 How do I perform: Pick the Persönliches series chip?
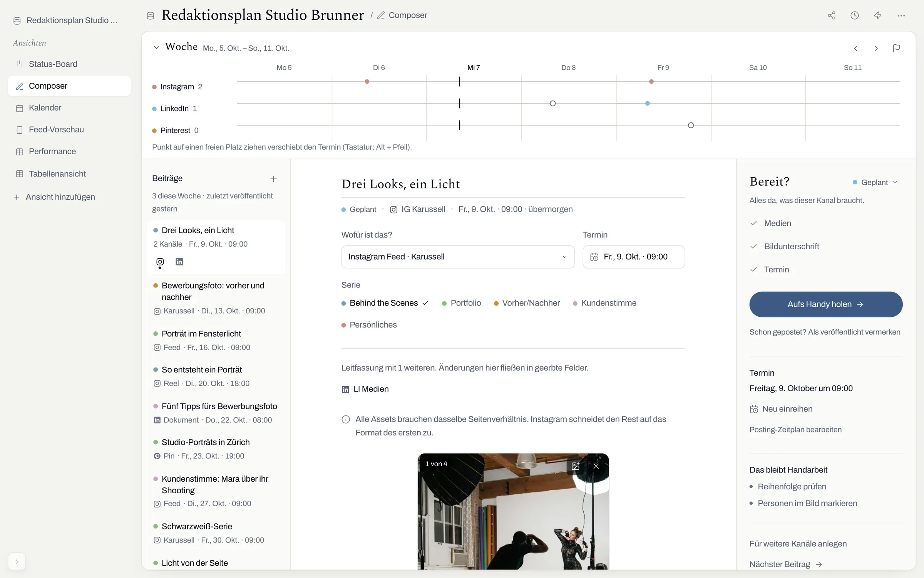(369, 325)
